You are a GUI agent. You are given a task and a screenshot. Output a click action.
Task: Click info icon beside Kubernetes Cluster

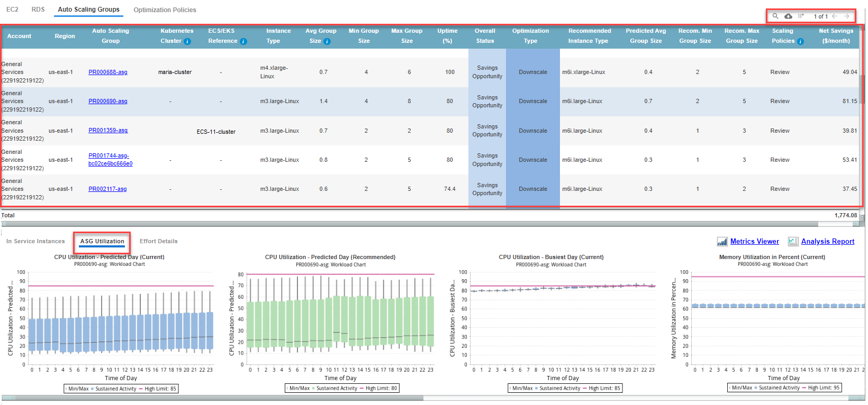[187, 41]
